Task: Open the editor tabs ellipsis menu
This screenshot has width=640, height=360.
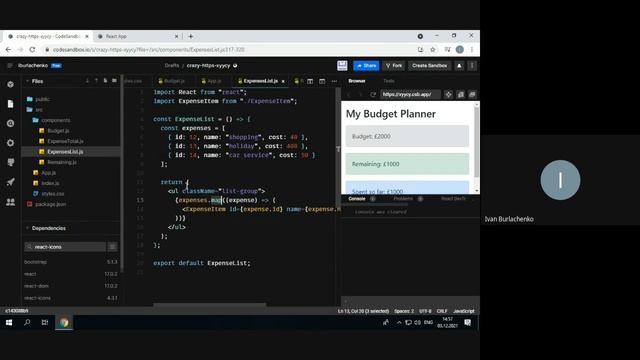Action: pos(334,81)
